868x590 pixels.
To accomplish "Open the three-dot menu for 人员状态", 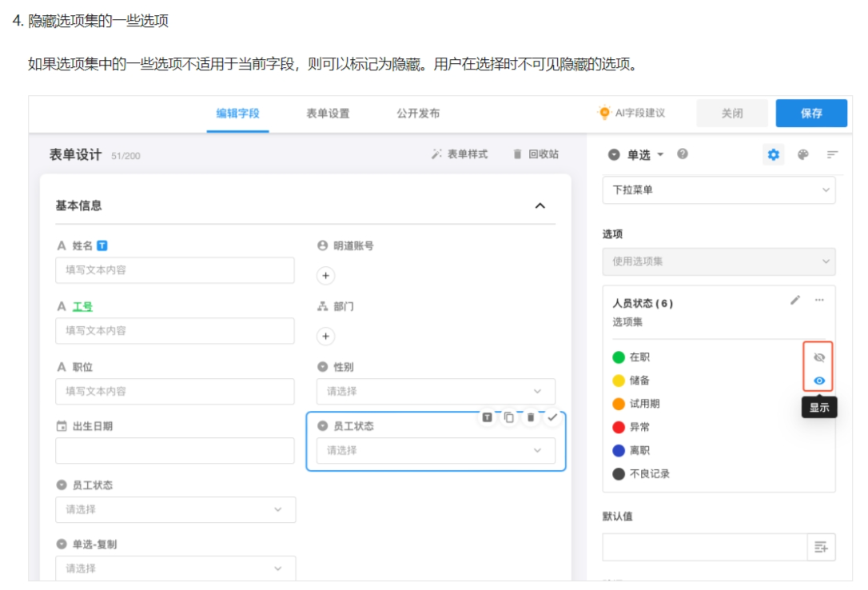I will (819, 300).
